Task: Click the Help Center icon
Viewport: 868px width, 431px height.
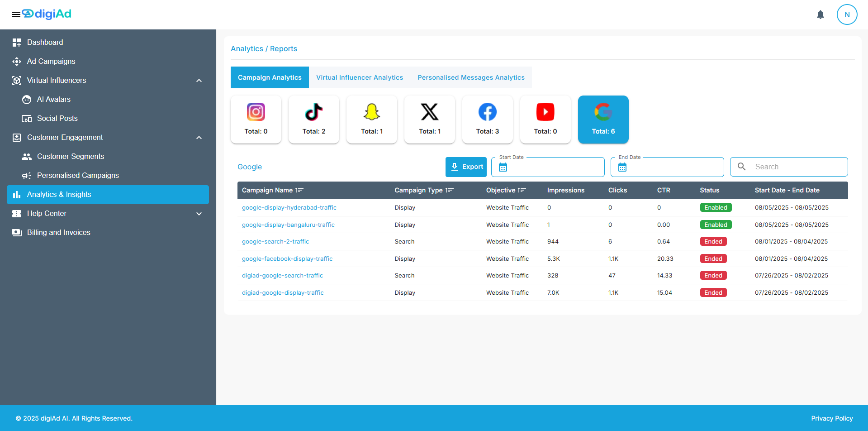Action: click(x=17, y=214)
